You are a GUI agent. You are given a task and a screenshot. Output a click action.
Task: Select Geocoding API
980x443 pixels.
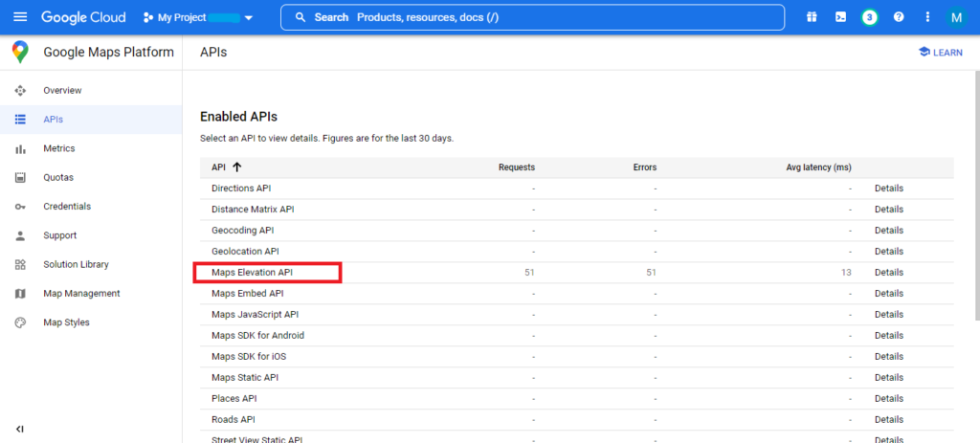pyautogui.click(x=242, y=231)
